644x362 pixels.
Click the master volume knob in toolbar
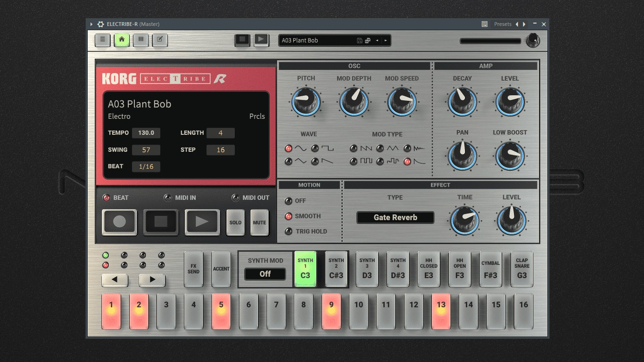(533, 41)
